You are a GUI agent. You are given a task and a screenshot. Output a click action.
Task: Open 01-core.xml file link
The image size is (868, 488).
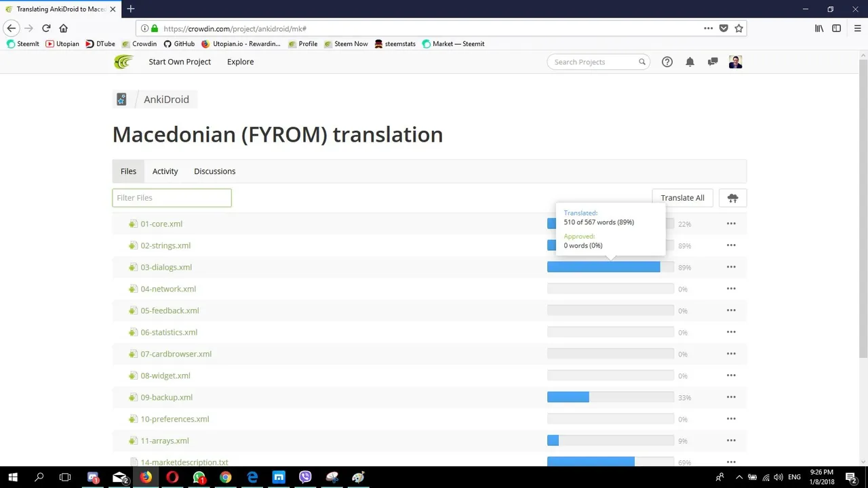pyautogui.click(x=161, y=224)
